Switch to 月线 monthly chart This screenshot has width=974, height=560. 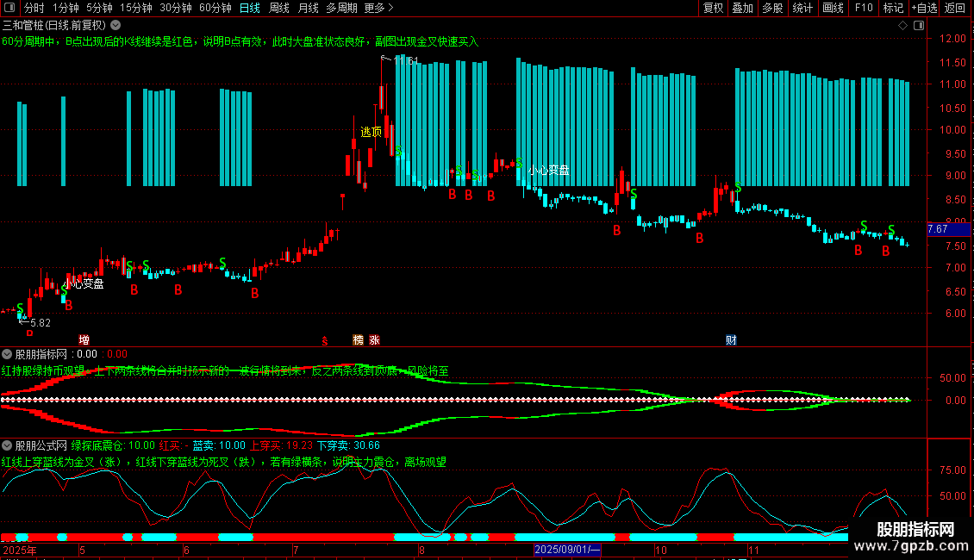pyautogui.click(x=308, y=8)
